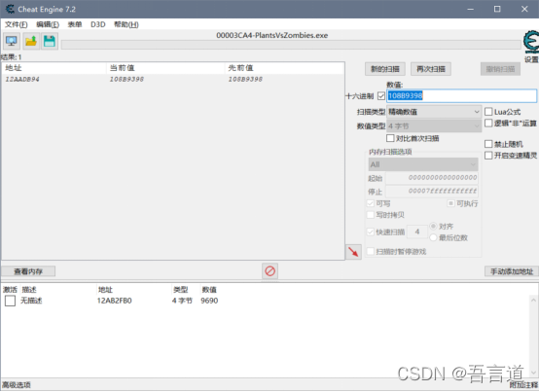Toggle the 十六进制 hex checkbox
The width and height of the screenshot is (539, 392).
[x=380, y=96]
